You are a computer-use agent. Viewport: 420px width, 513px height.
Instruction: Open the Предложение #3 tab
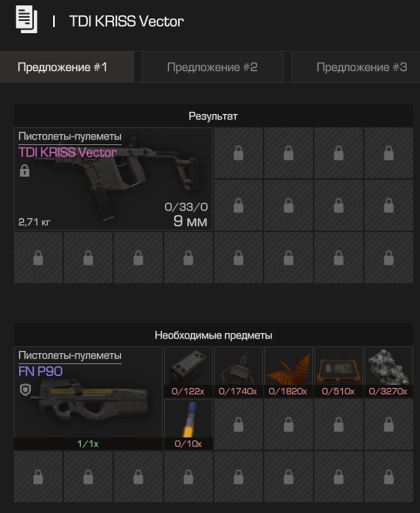355,67
